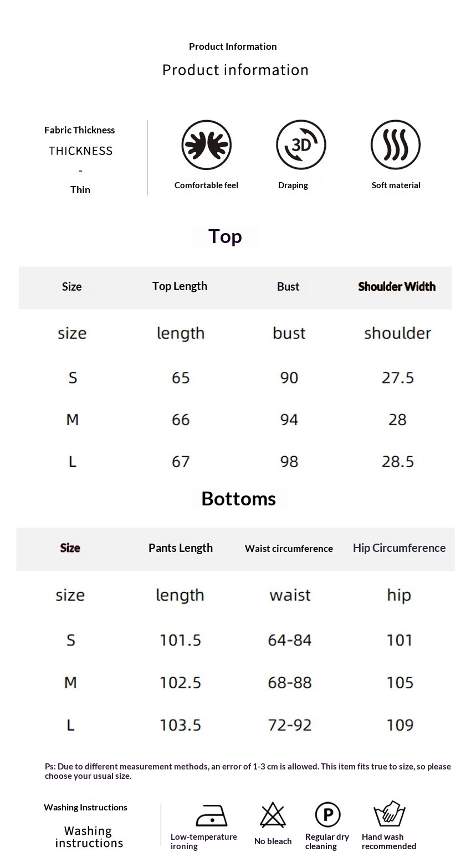471x868 pixels.
Task: Click the Top section heading
Action: (225, 236)
